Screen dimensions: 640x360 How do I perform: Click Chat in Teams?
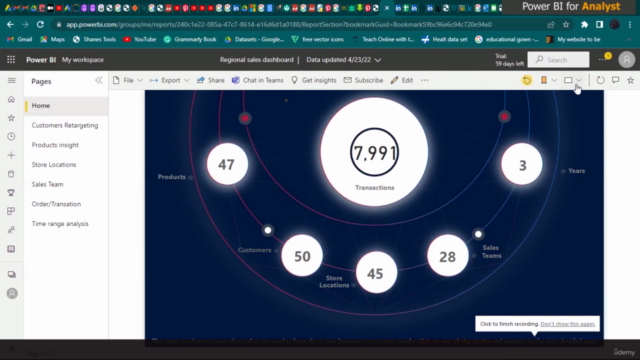(258, 80)
